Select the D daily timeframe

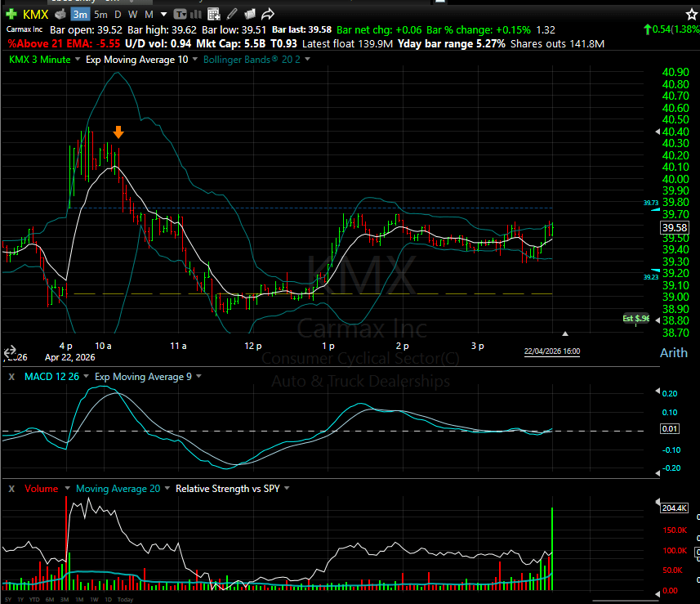point(118,14)
